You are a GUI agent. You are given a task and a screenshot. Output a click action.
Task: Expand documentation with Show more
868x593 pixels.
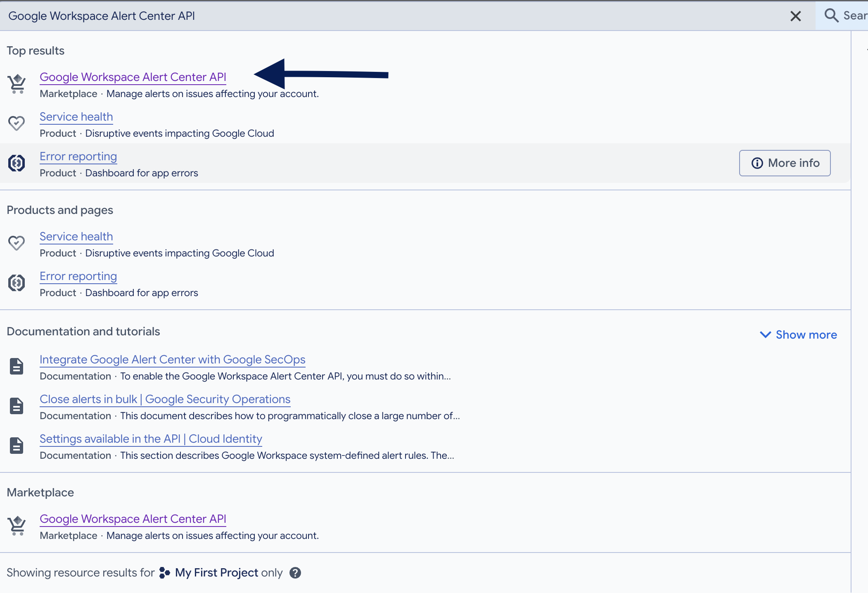point(798,334)
